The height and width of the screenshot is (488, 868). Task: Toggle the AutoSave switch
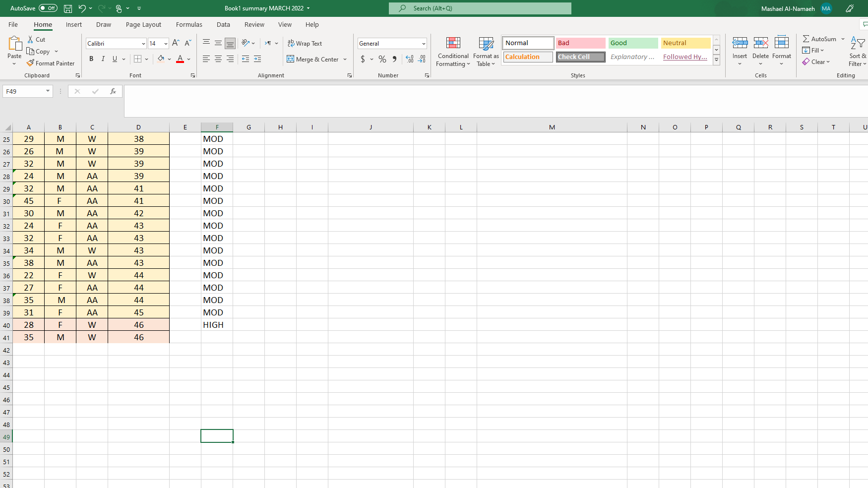(x=48, y=8)
